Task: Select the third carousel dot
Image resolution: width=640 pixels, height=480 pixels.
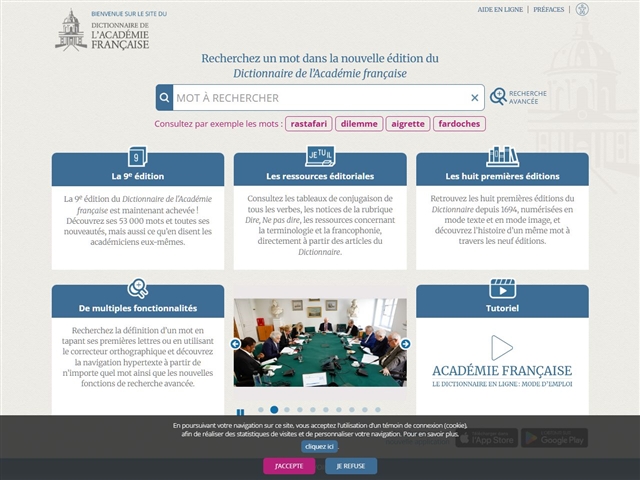Action: tap(287, 410)
